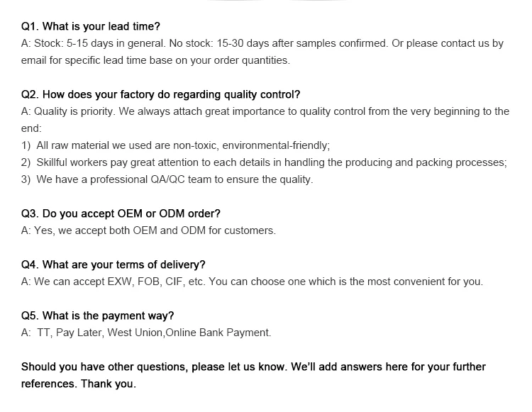Click the 'references. Thank you.' closing line
The image size is (532, 412).
coord(78,384)
